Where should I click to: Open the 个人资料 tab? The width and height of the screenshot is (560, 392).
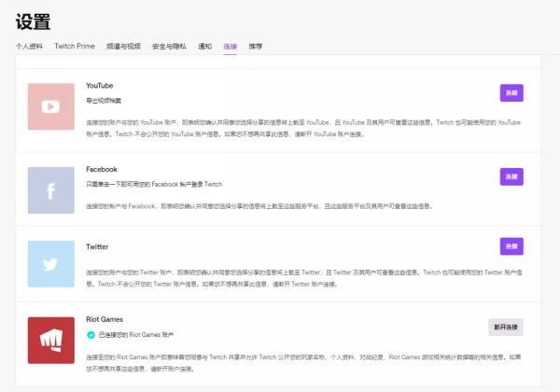tap(30, 46)
